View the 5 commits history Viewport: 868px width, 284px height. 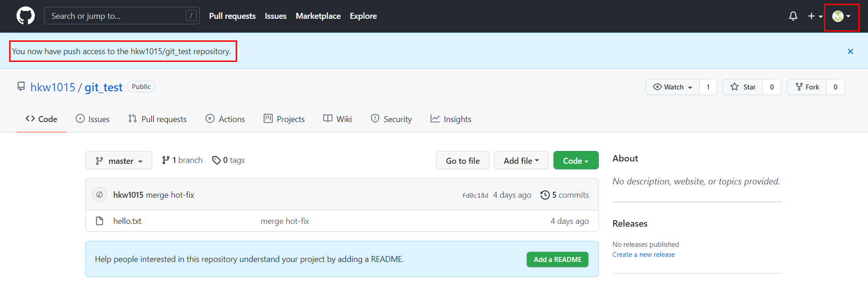pos(564,195)
